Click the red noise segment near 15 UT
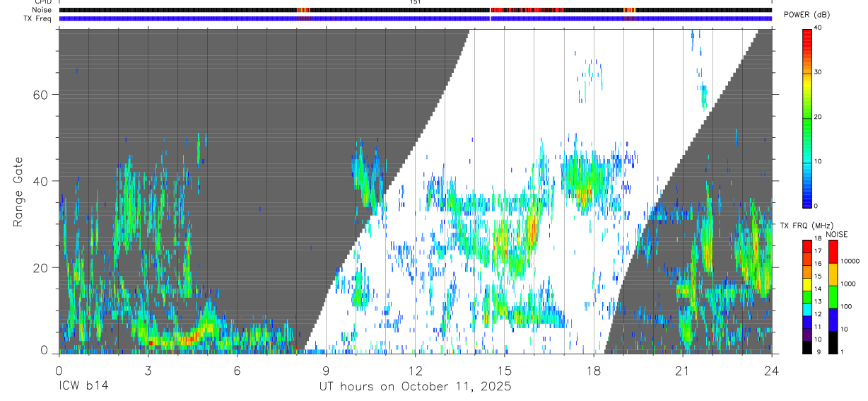 pyautogui.click(x=527, y=10)
